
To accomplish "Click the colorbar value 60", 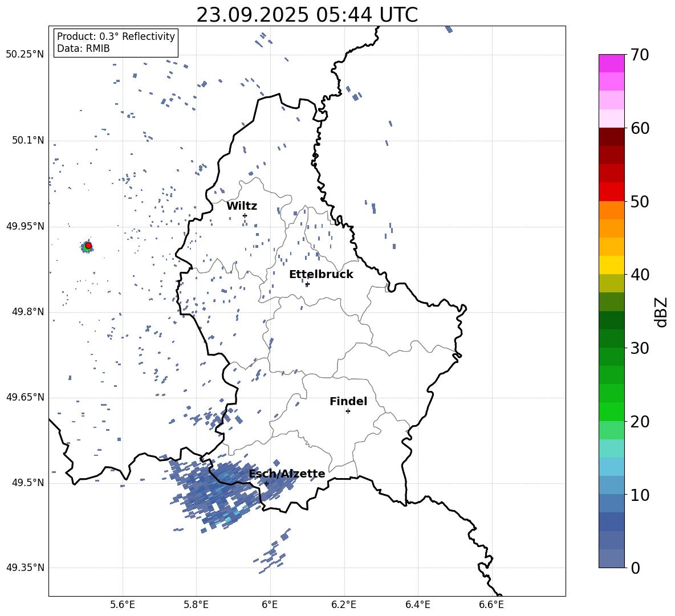I will [x=640, y=128].
